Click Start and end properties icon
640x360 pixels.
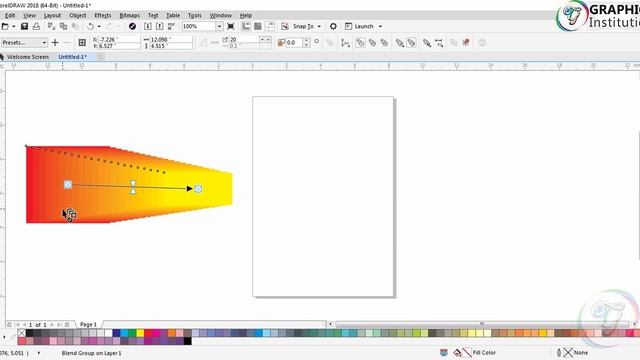(439, 42)
